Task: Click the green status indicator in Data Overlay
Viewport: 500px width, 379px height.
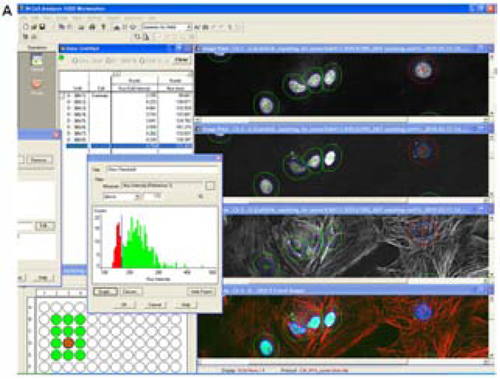Action: (62, 58)
